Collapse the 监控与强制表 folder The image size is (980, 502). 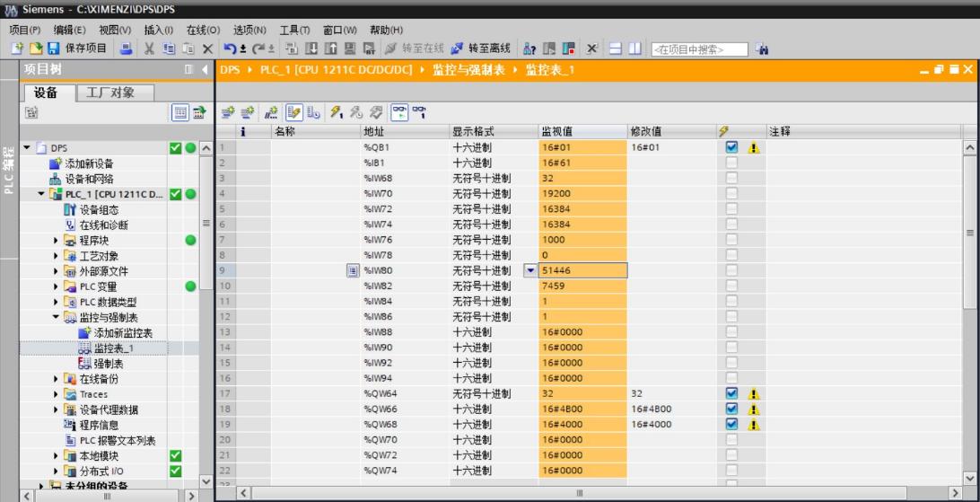click(56, 317)
